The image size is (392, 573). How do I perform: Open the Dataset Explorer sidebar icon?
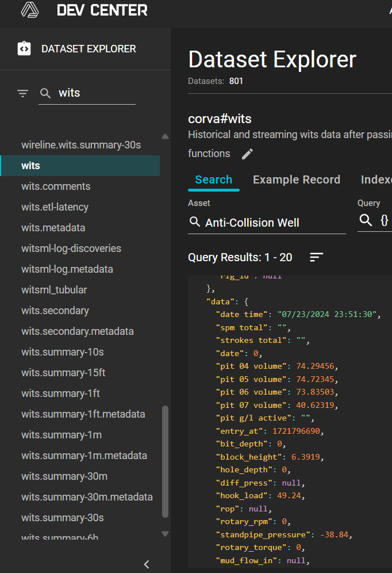pyautogui.click(x=24, y=48)
